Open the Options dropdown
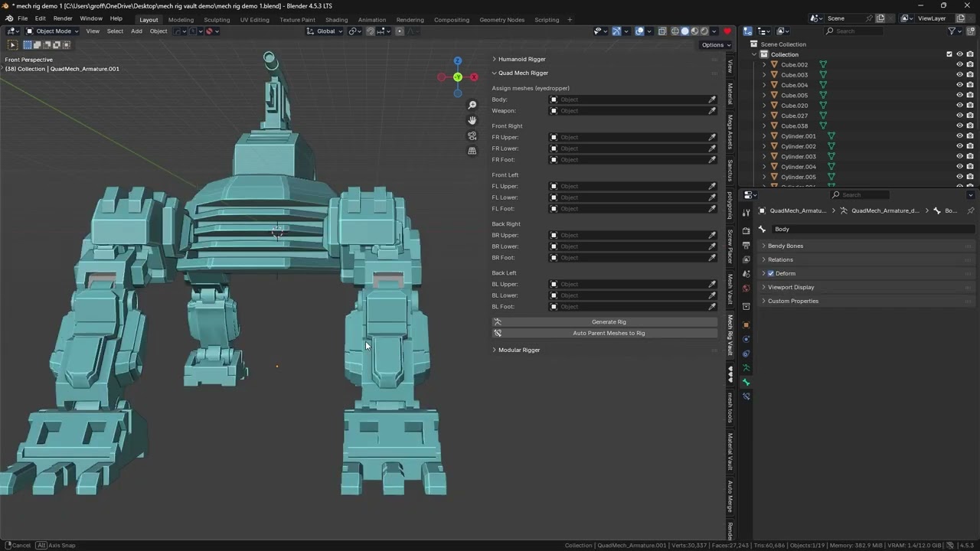980x551 pixels. click(x=715, y=45)
